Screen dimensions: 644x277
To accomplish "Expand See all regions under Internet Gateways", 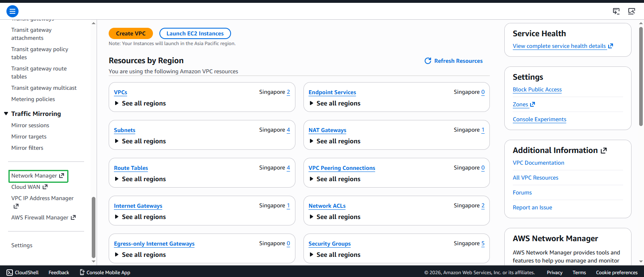I will point(140,217).
